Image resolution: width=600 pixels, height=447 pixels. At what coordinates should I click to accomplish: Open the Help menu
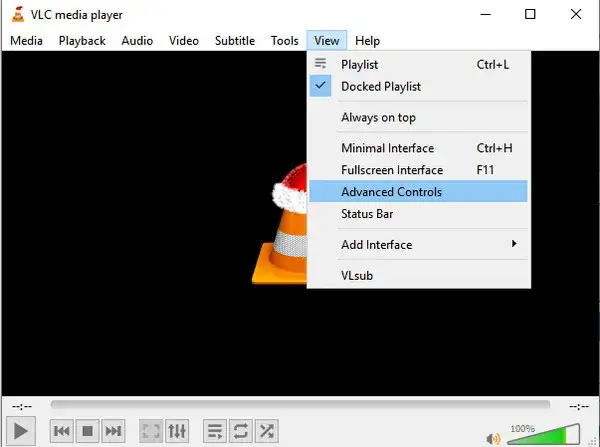click(x=367, y=41)
